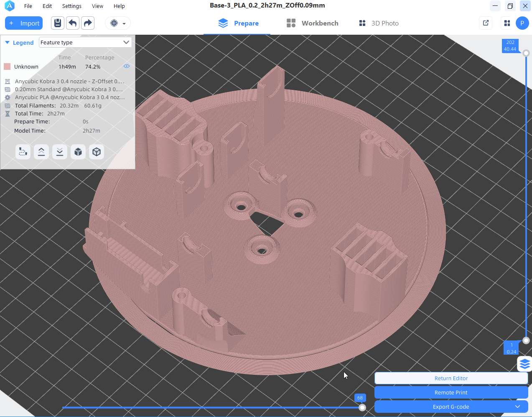Click the blue P user profile avatar
Image resolution: width=532 pixels, height=417 pixels.
pyautogui.click(x=522, y=23)
